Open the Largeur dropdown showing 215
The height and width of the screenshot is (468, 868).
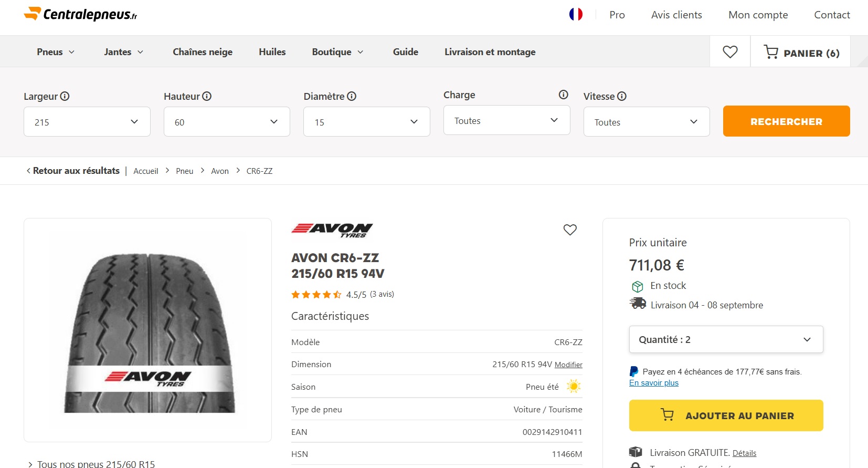tap(87, 122)
